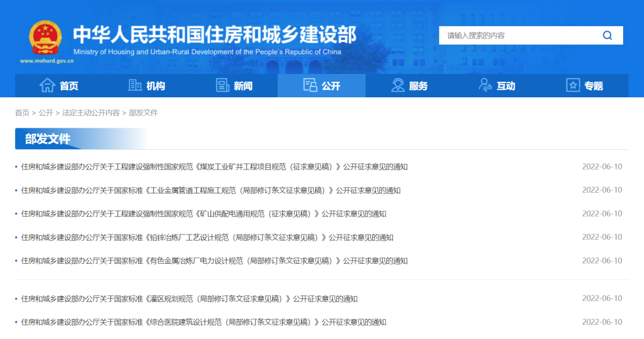Open the 服务 navigation tab
Viewport: 644px width, 339px height.
pos(410,85)
